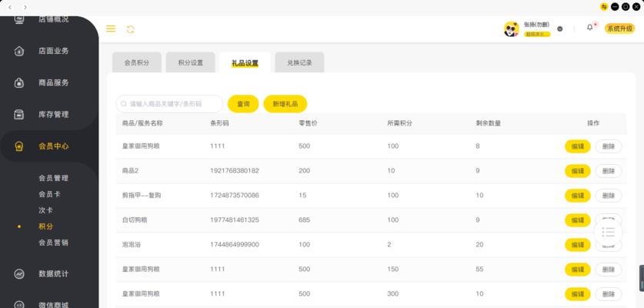
Task: Click the 店面业务 house icon
Action: (x=19, y=51)
